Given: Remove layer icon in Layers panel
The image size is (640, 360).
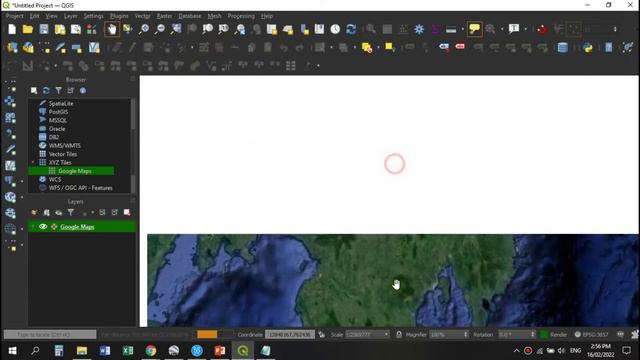Looking at the screenshot, I should pyautogui.click(x=127, y=213).
